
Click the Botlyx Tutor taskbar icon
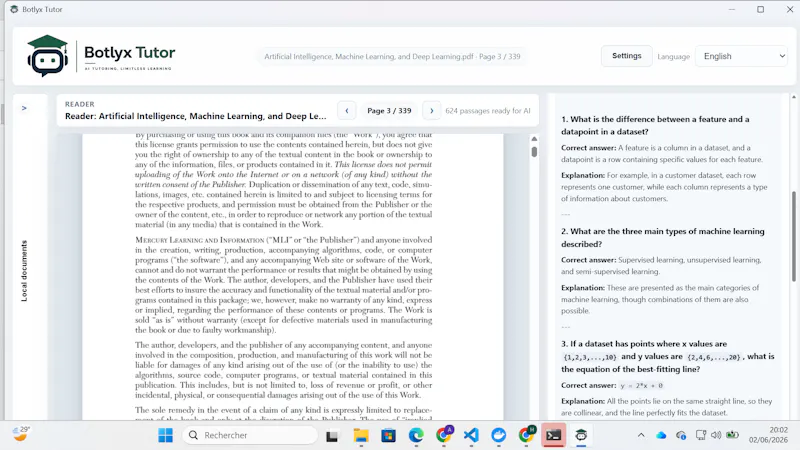pos(581,435)
